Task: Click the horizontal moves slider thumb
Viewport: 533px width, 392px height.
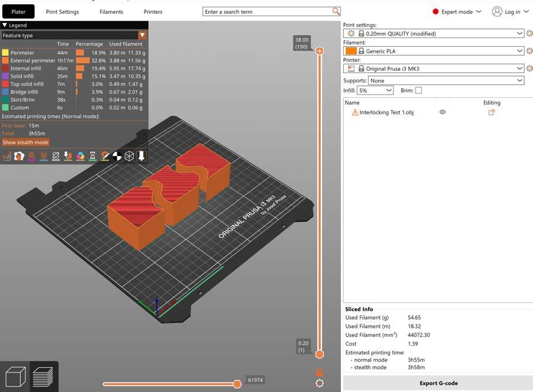Action: click(x=237, y=384)
